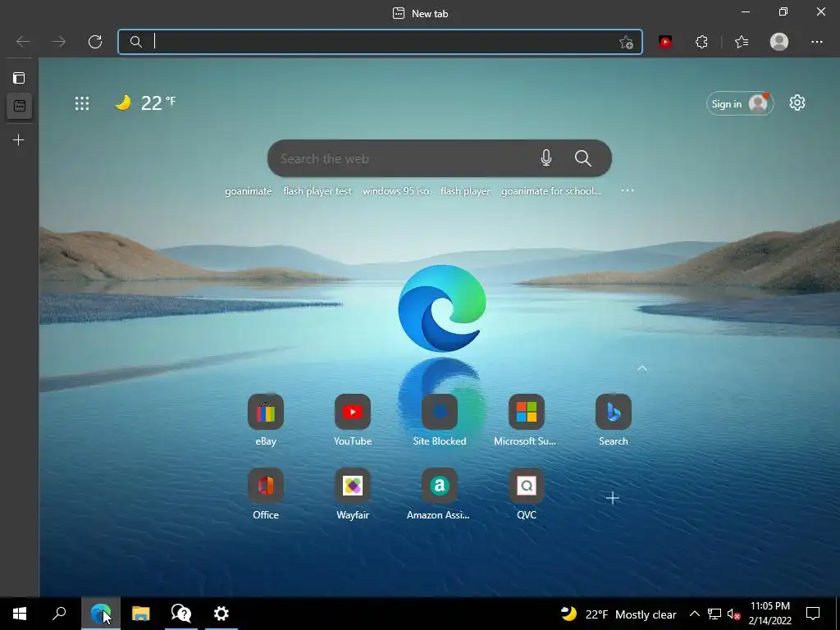Image resolution: width=840 pixels, height=630 pixels.
Task: Open the Bing Search quick link
Action: click(x=614, y=420)
